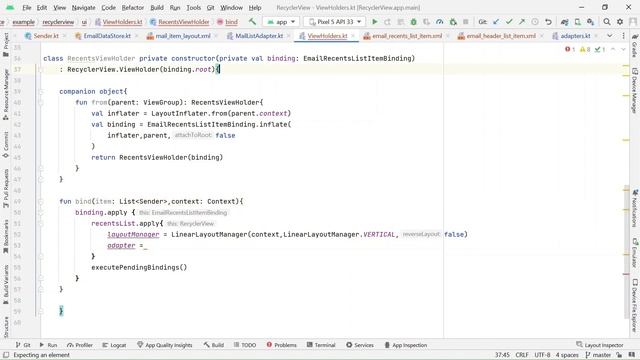This screenshot has width=640, height=360.
Task: Collapse the companion object code fold
Action: [41, 92]
